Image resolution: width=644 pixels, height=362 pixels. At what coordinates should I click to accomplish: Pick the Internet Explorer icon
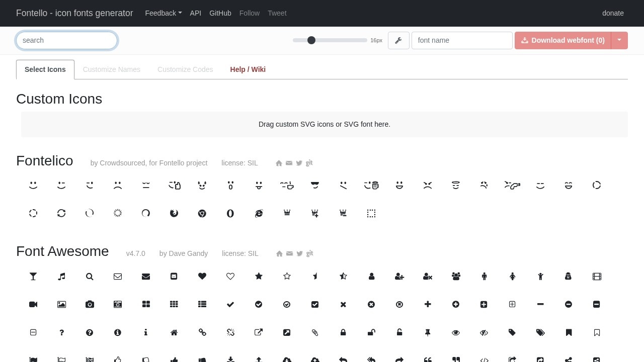(259, 213)
